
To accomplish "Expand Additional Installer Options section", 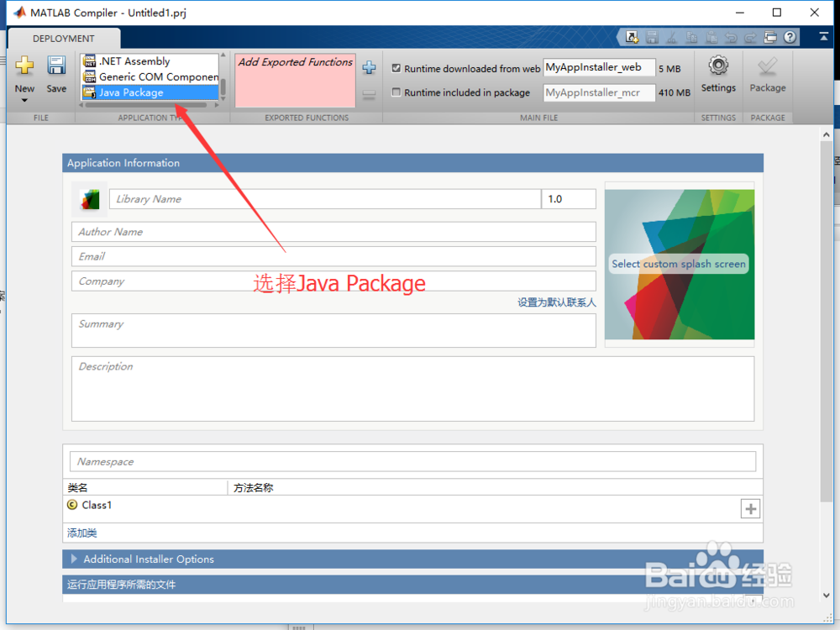I will point(74,559).
